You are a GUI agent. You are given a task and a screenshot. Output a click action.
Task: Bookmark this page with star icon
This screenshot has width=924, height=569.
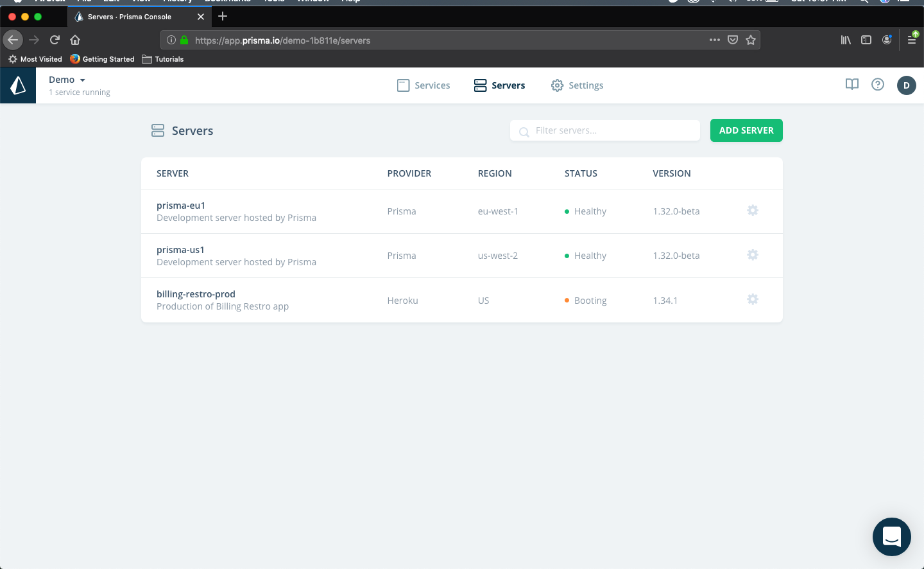[x=751, y=40]
